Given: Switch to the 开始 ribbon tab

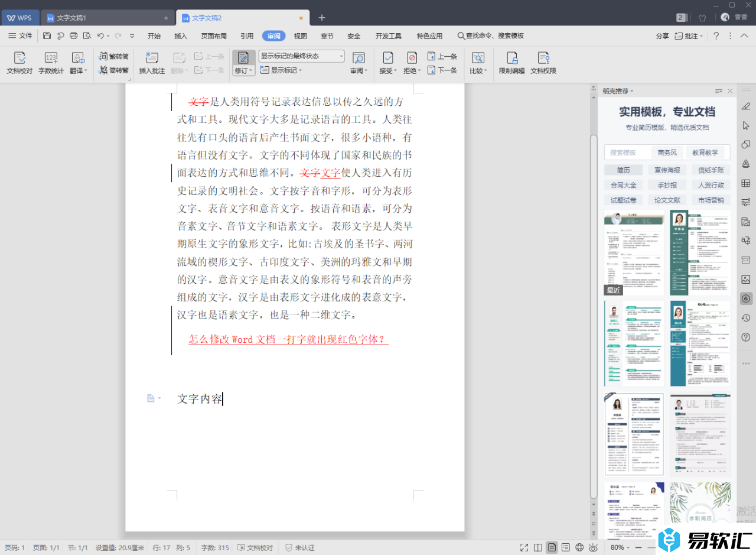Looking at the screenshot, I should point(154,36).
